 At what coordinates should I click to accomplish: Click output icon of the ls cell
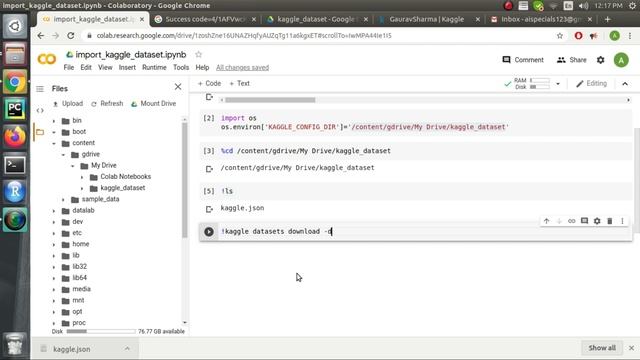[209, 209]
